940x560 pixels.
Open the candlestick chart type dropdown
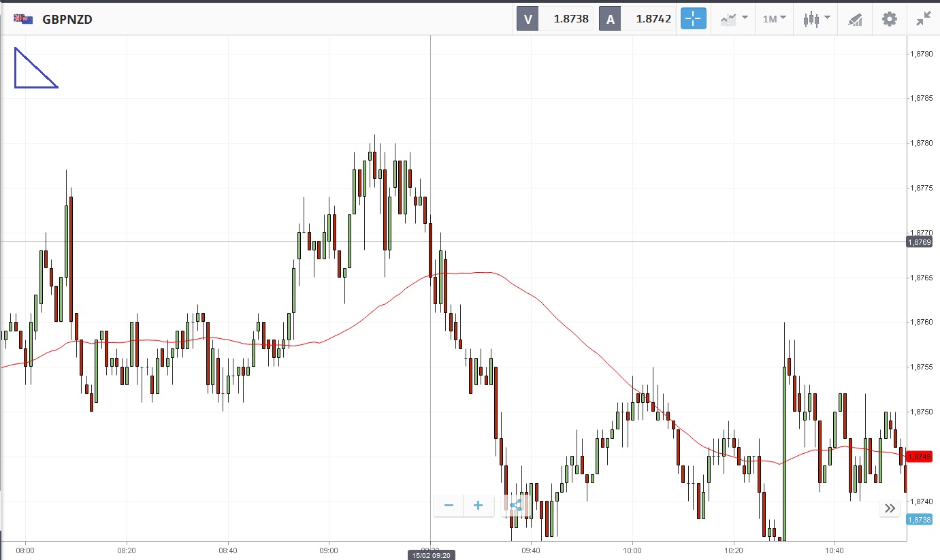(816, 19)
